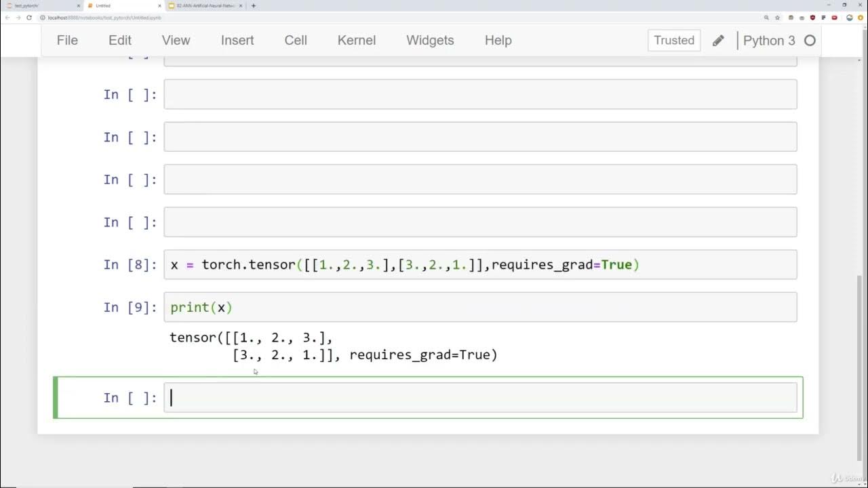Screen dimensions: 868x488
Task: Click the kernel idle circle indicator
Action: (810, 41)
